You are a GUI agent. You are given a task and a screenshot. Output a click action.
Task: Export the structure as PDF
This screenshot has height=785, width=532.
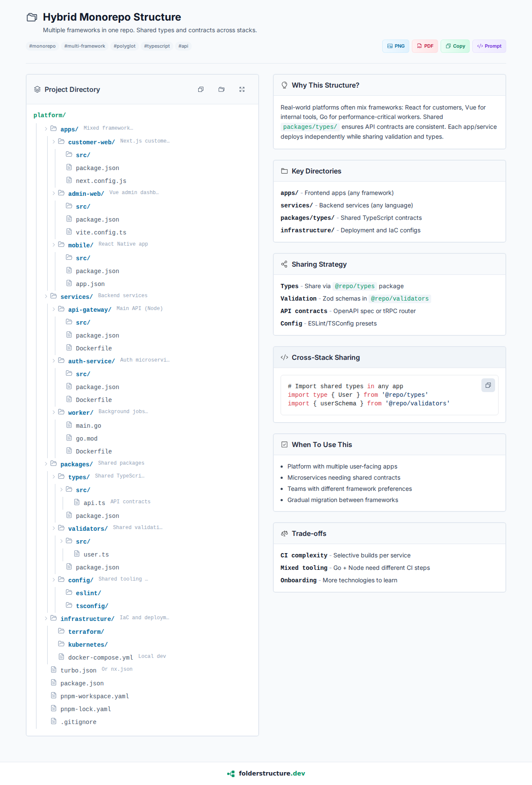point(425,46)
